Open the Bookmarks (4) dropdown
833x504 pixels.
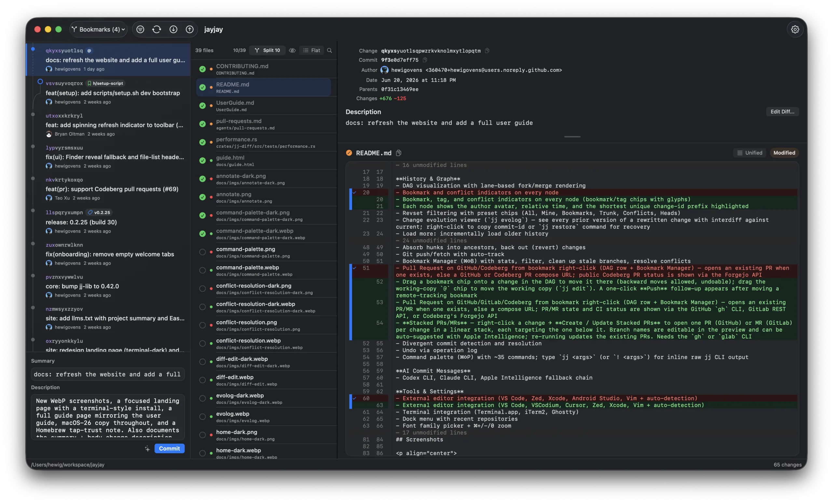pyautogui.click(x=98, y=29)
